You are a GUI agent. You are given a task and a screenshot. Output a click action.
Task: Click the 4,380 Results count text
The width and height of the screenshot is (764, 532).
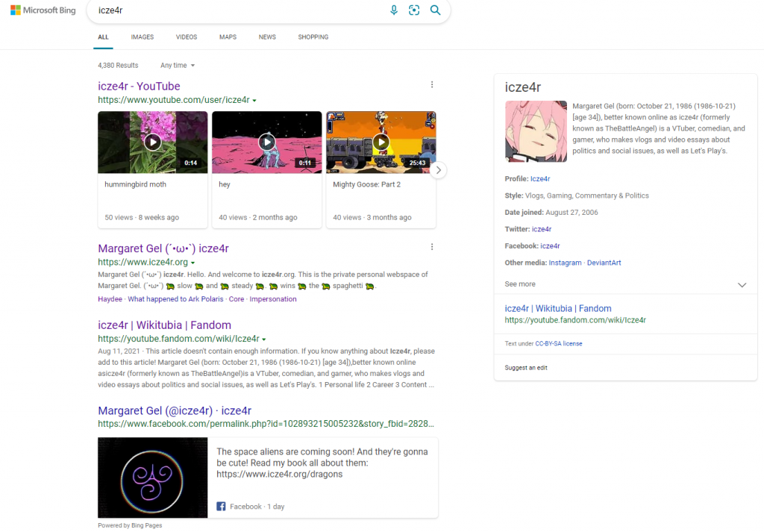click(x=118, y=65)
